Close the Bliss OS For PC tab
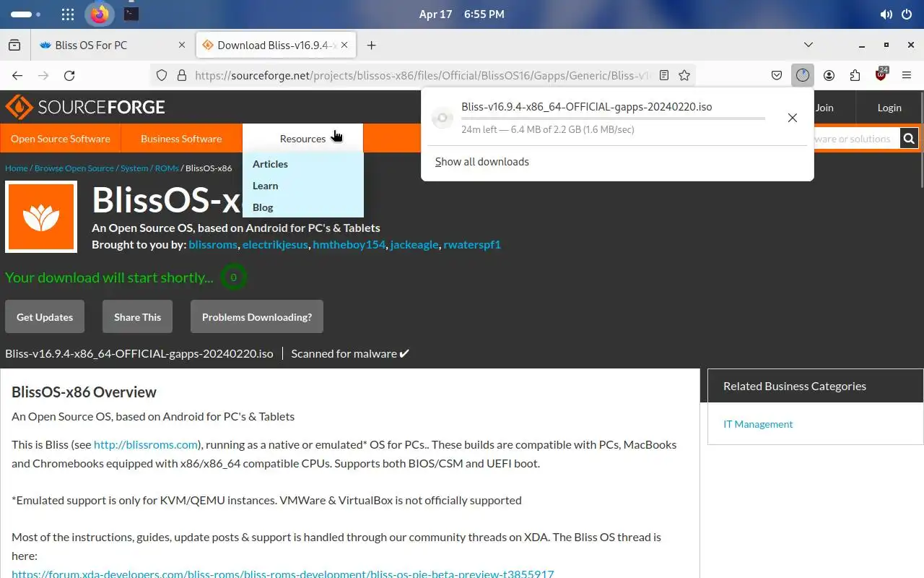 coord(183,45)
